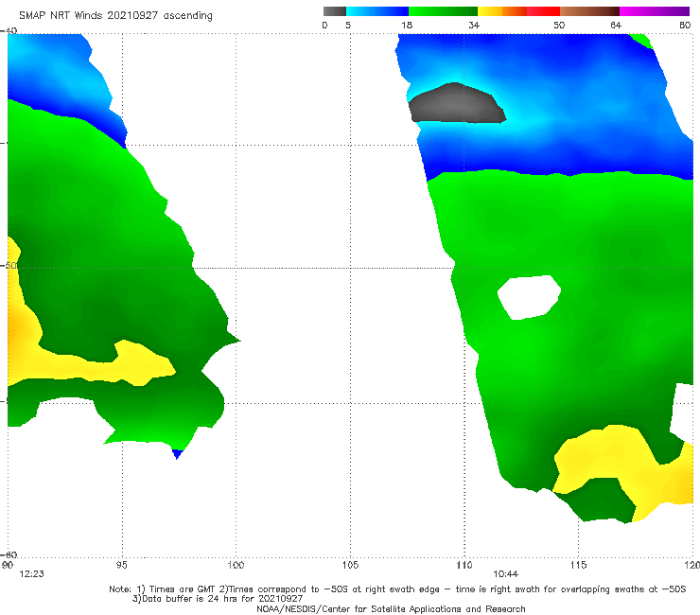Click the title 'SMAP NRT Winds 20210927 ascending'
700x615 pixels.
click(x=115, y=16)
